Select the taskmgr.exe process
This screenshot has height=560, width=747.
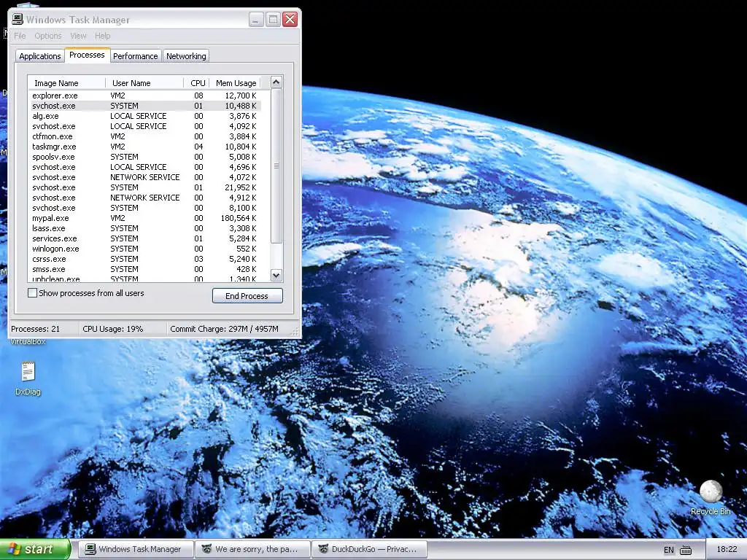pos(144,147)
